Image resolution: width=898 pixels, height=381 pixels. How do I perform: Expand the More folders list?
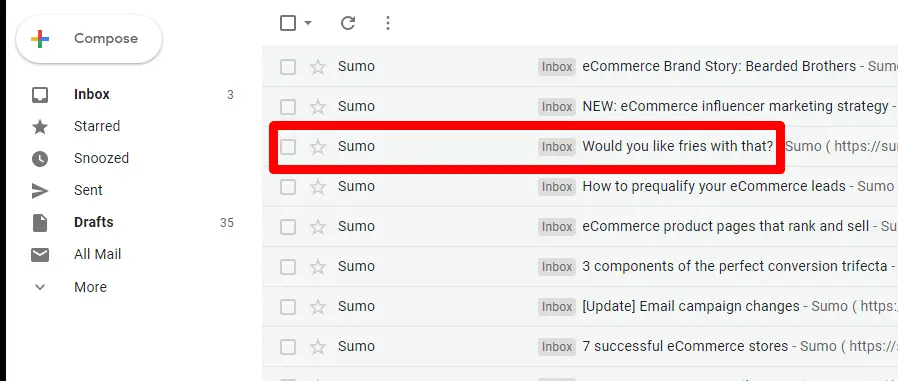click(90, 287)
